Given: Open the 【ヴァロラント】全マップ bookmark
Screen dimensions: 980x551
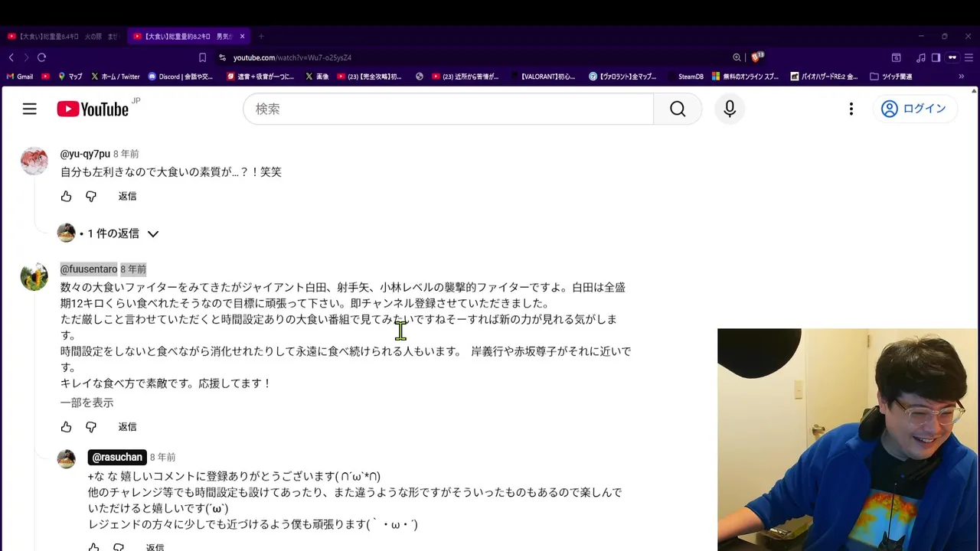Looking at the screenshot, I should point(622,77).
